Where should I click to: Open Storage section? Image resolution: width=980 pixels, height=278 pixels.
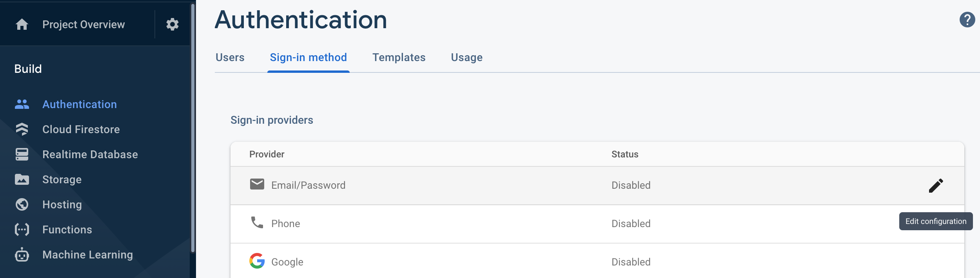click(62, 179)
